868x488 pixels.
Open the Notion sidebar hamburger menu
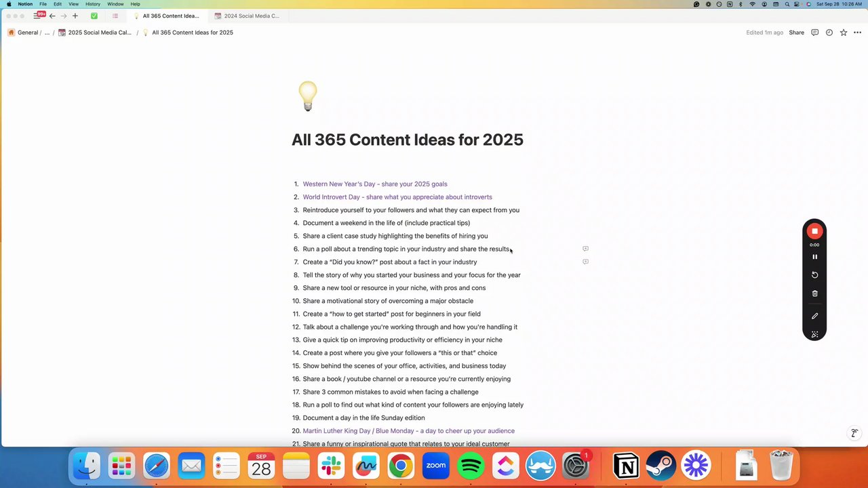(37, 16)
